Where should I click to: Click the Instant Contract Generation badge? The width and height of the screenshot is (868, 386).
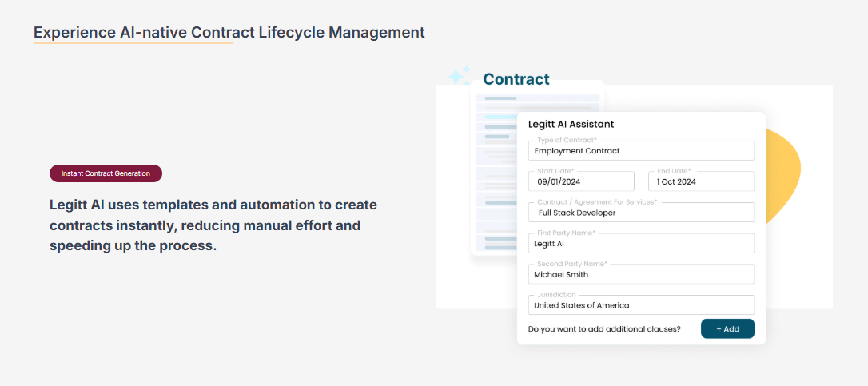coord(106,173)
